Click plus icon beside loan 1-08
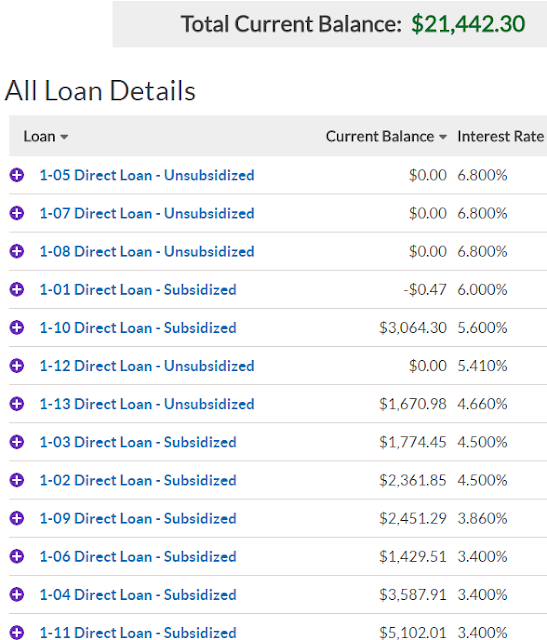547x640 pixels. point(17,251)
